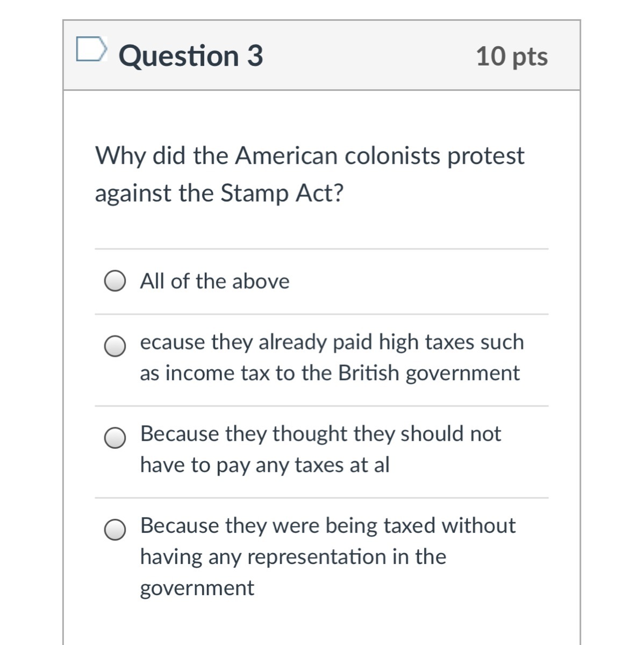Click the "Question 3" heading
Screen dimensions: 644x645
click(x=191, y=56)
